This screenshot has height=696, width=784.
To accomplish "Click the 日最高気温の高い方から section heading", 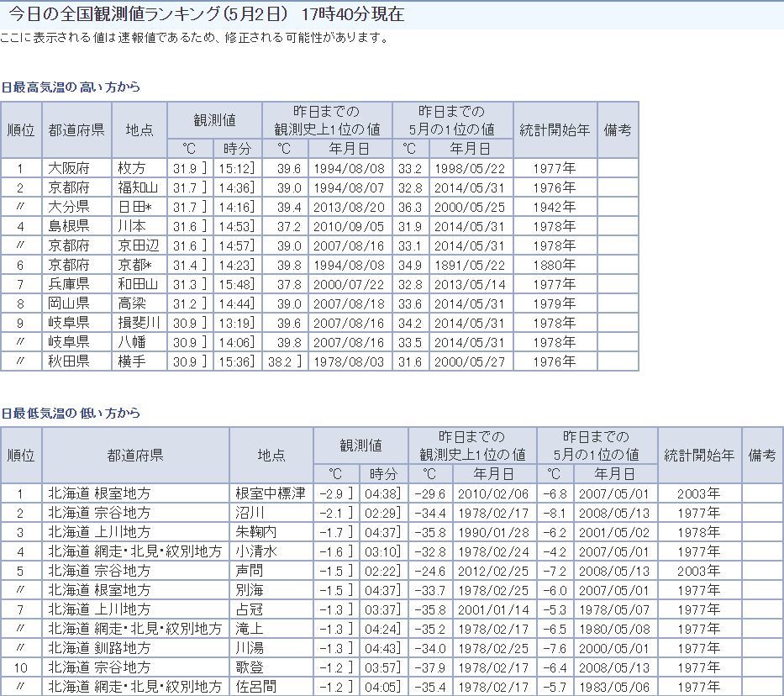I will pos(71,87).
